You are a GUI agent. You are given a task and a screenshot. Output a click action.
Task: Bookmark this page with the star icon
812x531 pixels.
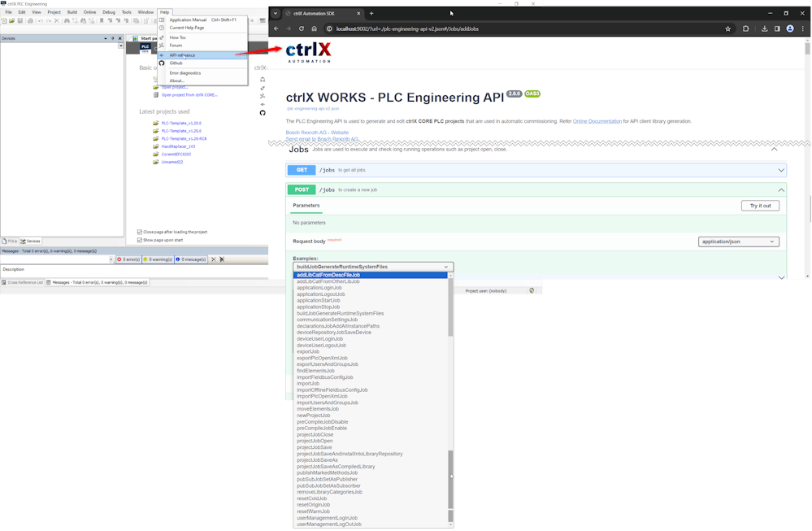pyautogui.click(x=727, y=28)
